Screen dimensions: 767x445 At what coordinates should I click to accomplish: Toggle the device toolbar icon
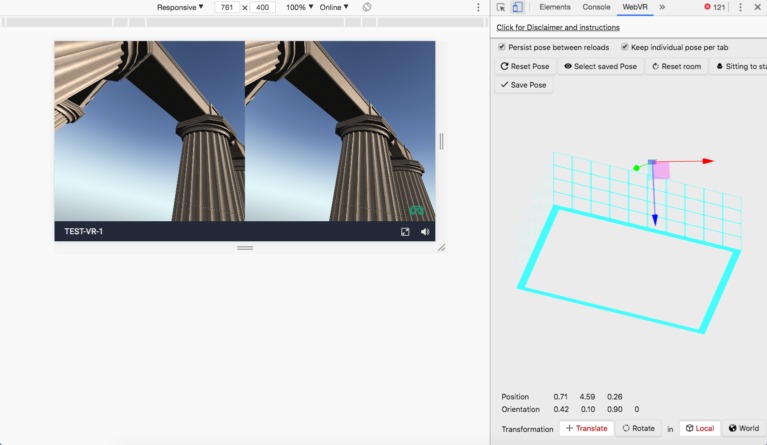pos(517,7)
